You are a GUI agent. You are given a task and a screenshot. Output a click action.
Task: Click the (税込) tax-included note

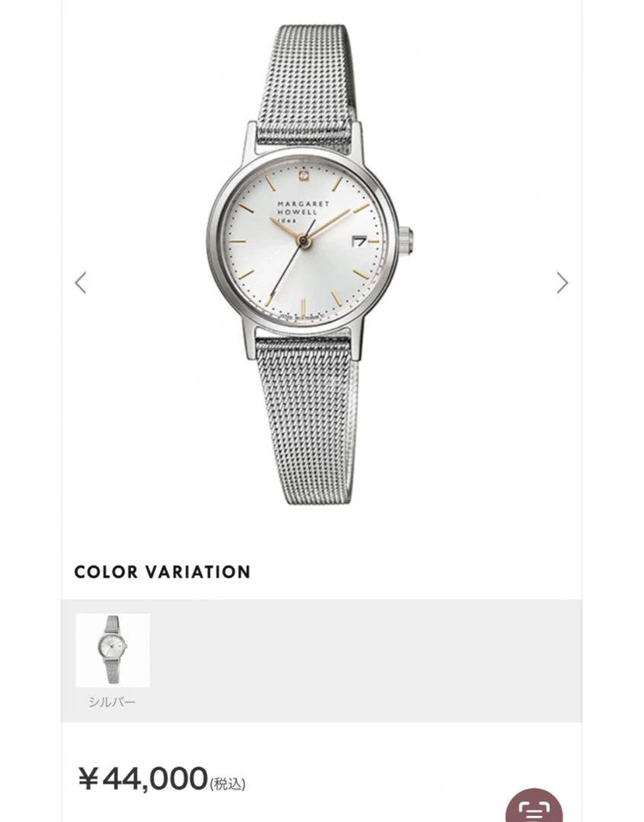pos(228,784)
